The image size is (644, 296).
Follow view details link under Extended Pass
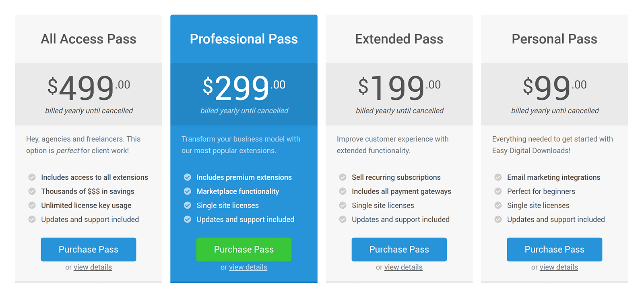[x=403, y=267]
